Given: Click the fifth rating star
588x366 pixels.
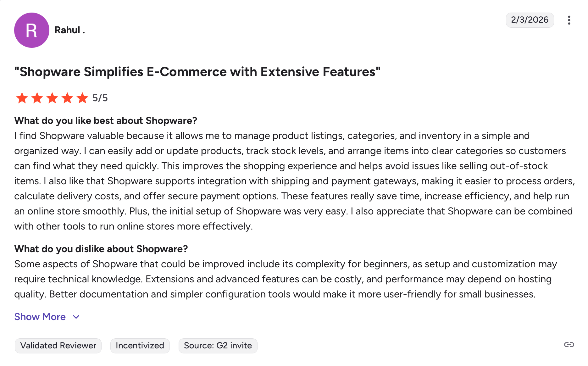Looking at the screenshot, I should 82,98.
